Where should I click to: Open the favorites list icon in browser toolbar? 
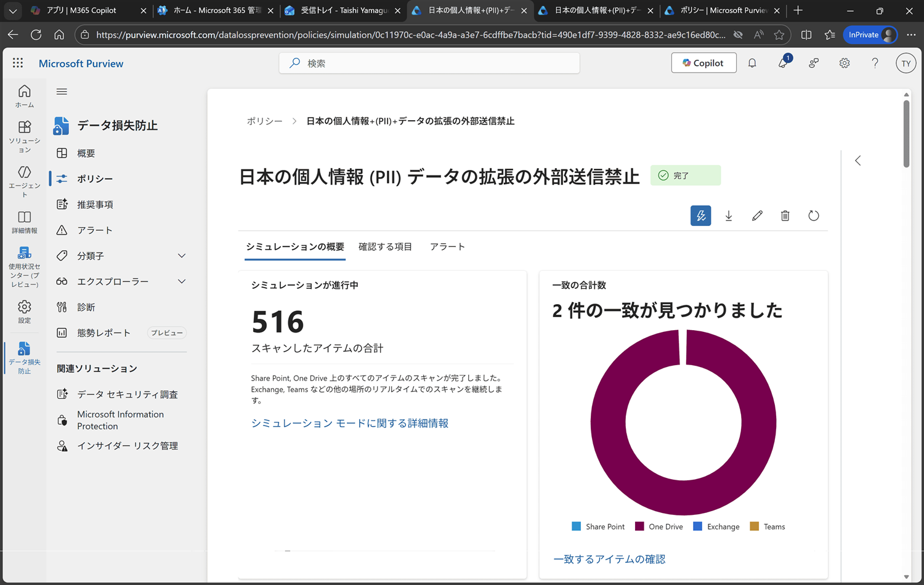(x=830, y=34)
